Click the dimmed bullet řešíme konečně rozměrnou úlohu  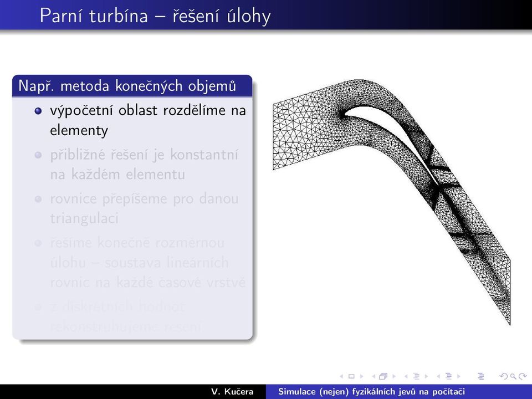(147, 262)
